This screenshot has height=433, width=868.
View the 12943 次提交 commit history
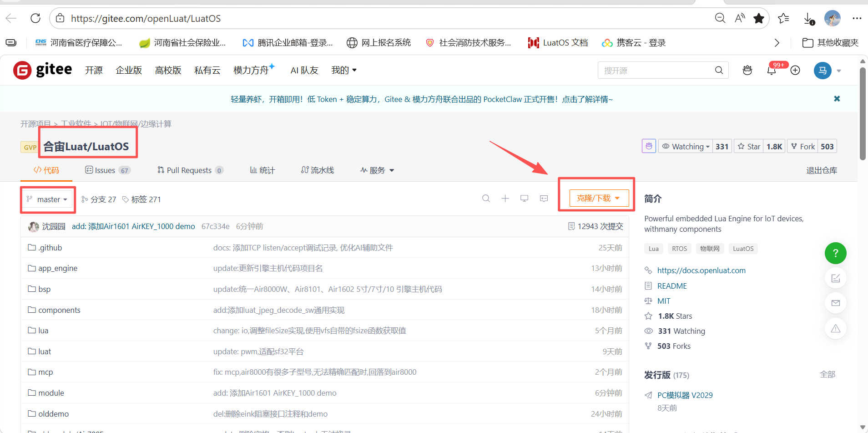tap(595, 226)
